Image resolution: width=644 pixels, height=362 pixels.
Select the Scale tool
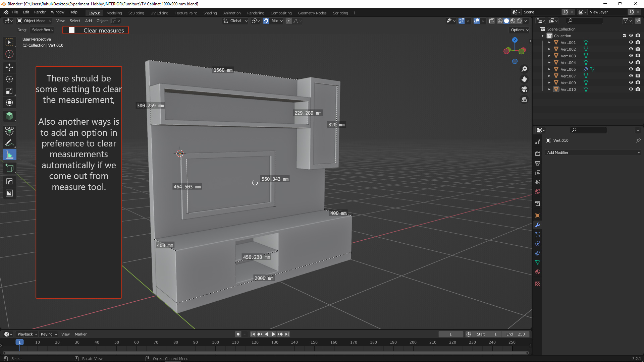point(9,91)
